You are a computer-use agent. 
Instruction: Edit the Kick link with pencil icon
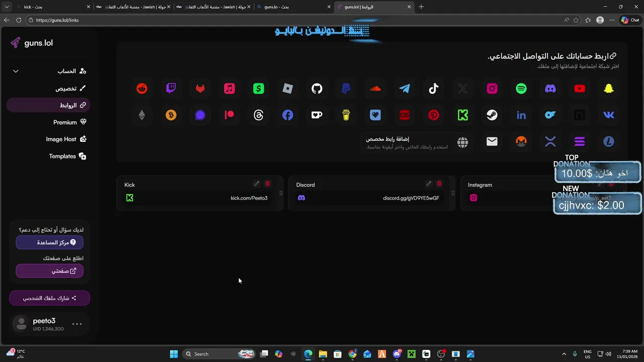(x=257, y=184)
